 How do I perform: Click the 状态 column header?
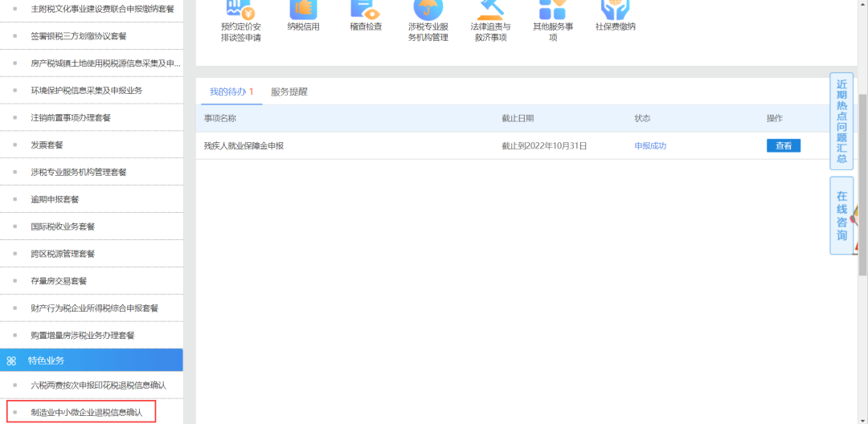tap(642, 118)
